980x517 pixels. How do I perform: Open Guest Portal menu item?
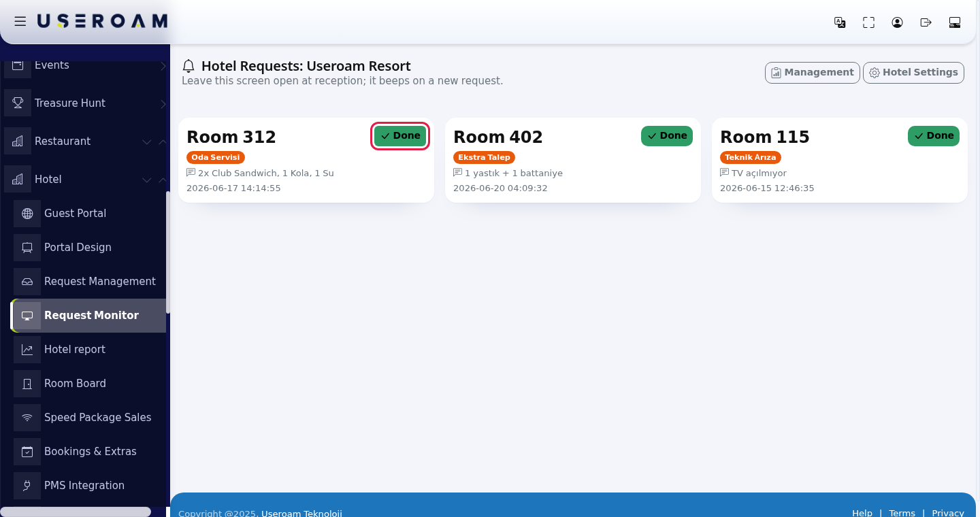[90, 214]
